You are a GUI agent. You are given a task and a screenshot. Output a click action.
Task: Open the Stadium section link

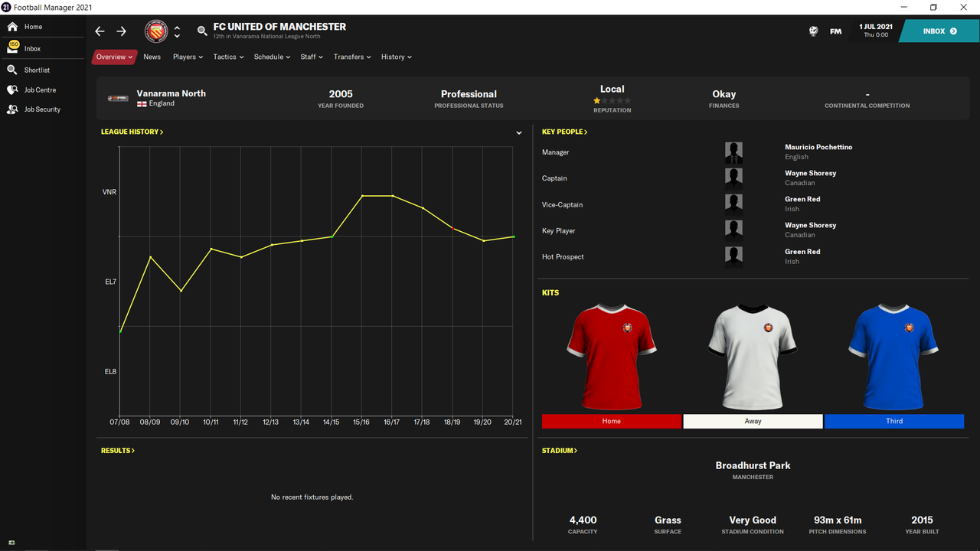[x=560, y=451]
